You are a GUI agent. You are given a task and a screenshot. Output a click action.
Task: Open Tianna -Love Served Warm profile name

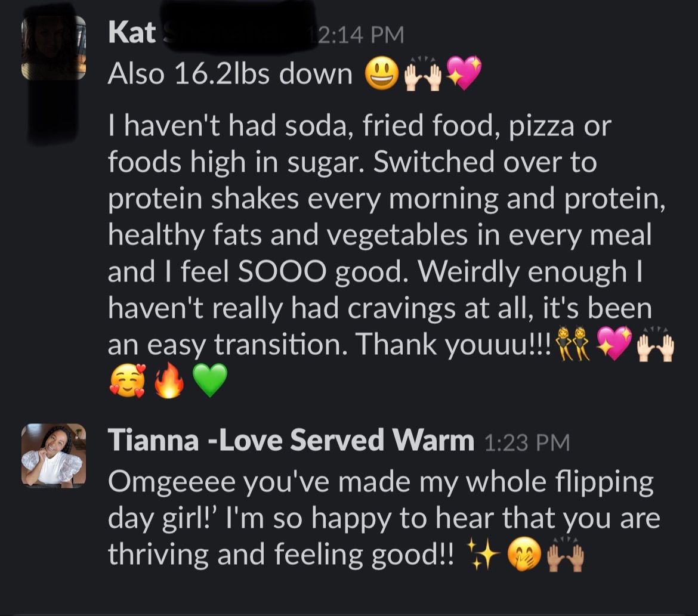click(x=291, y=441)
